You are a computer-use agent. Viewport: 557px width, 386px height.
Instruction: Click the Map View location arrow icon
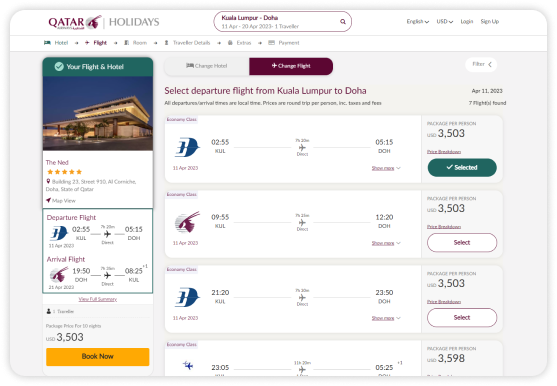(48, 200)
